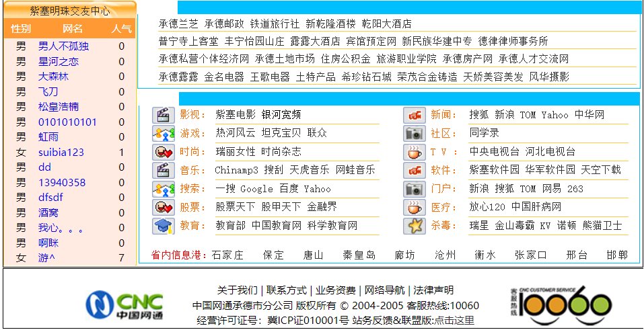Viewport: 644px width, 330px height.
Task: Click the 10060 customer service logo
Action: 561,306
